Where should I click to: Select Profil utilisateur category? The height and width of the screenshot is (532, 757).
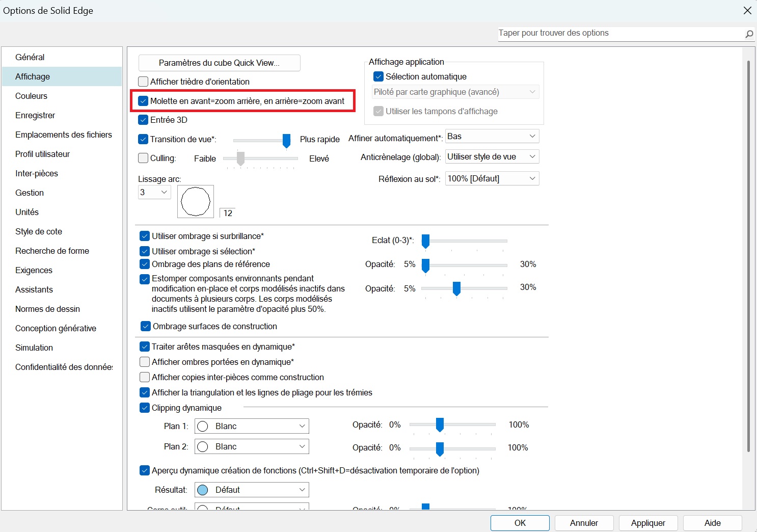(x=62, y=154)
